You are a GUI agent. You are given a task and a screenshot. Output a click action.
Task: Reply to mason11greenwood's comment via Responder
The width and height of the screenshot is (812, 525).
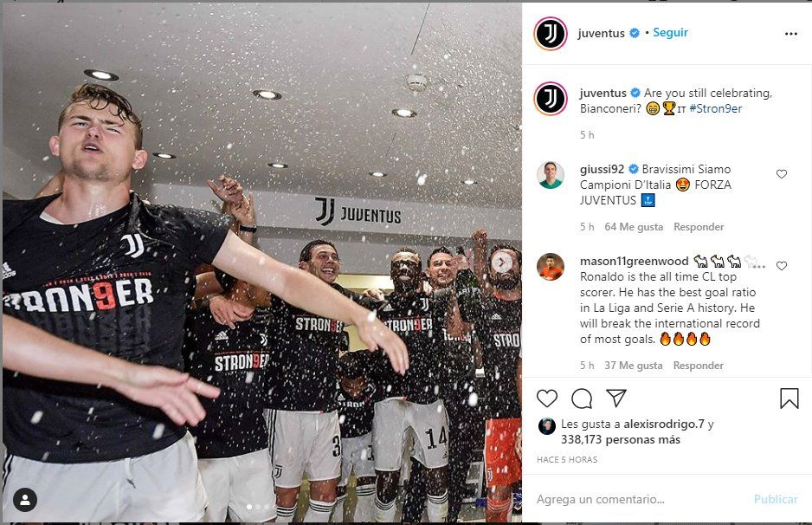coord(698,366)
